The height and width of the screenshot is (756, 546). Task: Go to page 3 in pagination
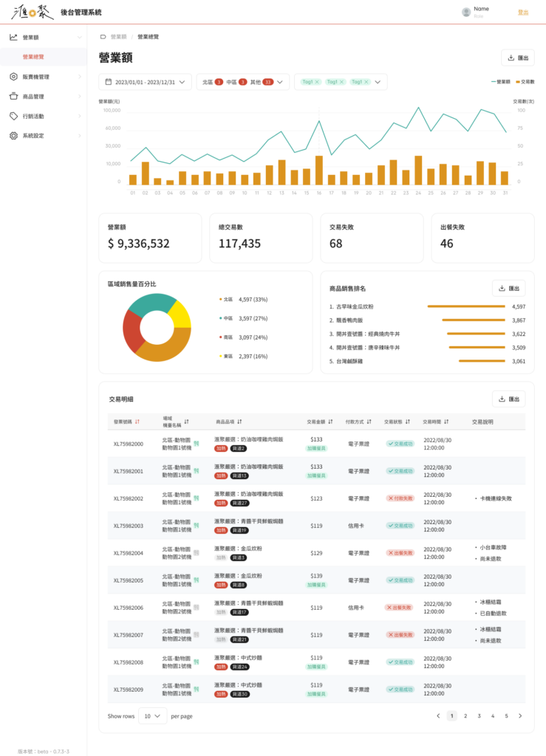click(479, 715)
